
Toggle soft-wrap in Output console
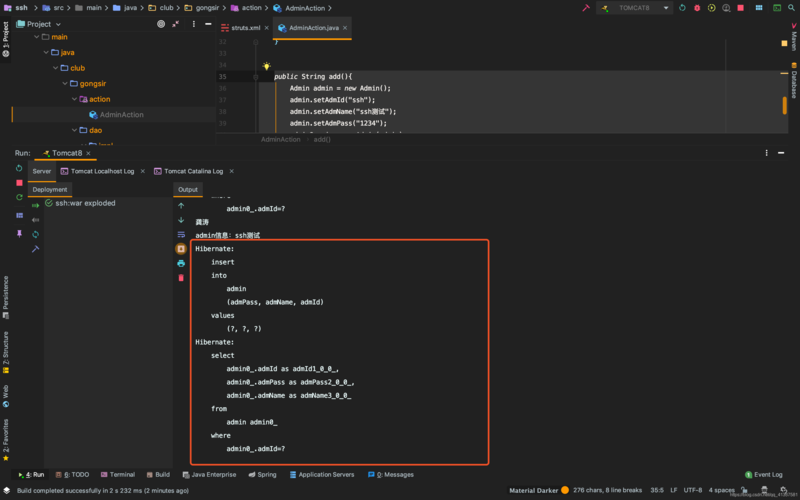[x=181, y=234]
